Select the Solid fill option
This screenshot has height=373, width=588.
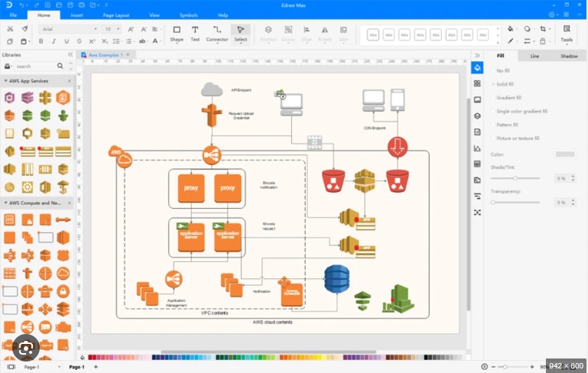click(x=505, y=84)
